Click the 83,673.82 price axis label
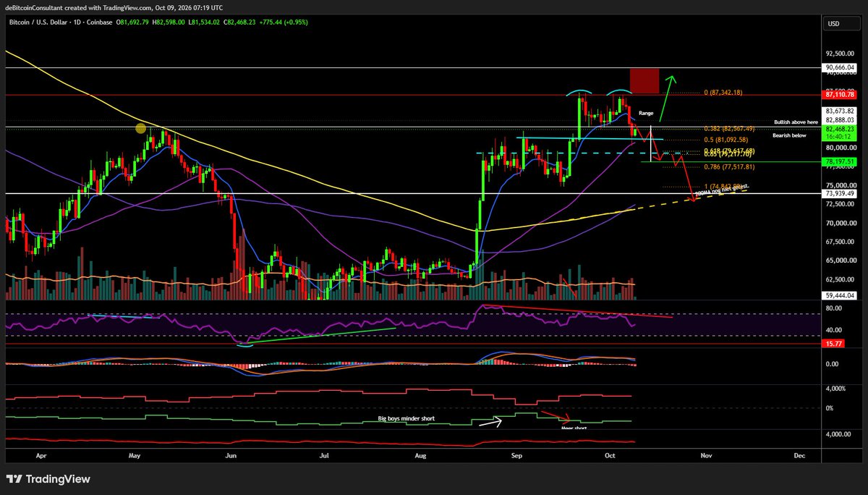The width and height of the screenshot is (868, 495). click(x=840, y=111)
